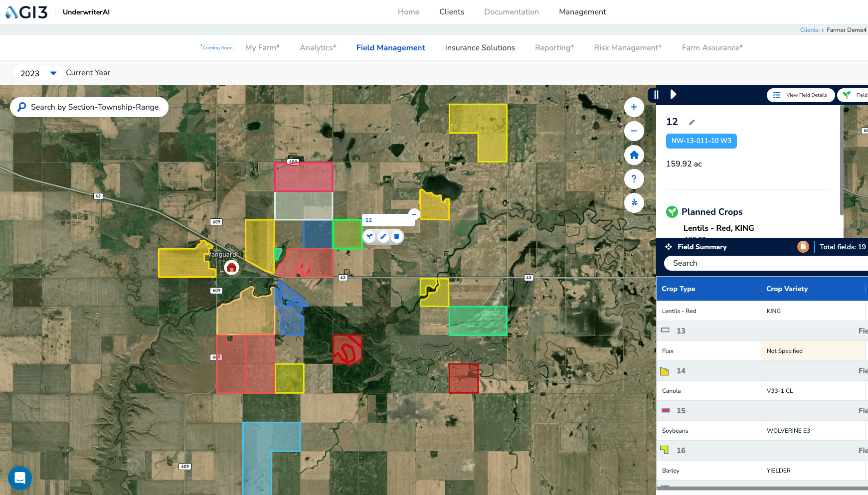Zoom out on the map
The width and height of the screenshot is (868, 495).
pos(634,131)
